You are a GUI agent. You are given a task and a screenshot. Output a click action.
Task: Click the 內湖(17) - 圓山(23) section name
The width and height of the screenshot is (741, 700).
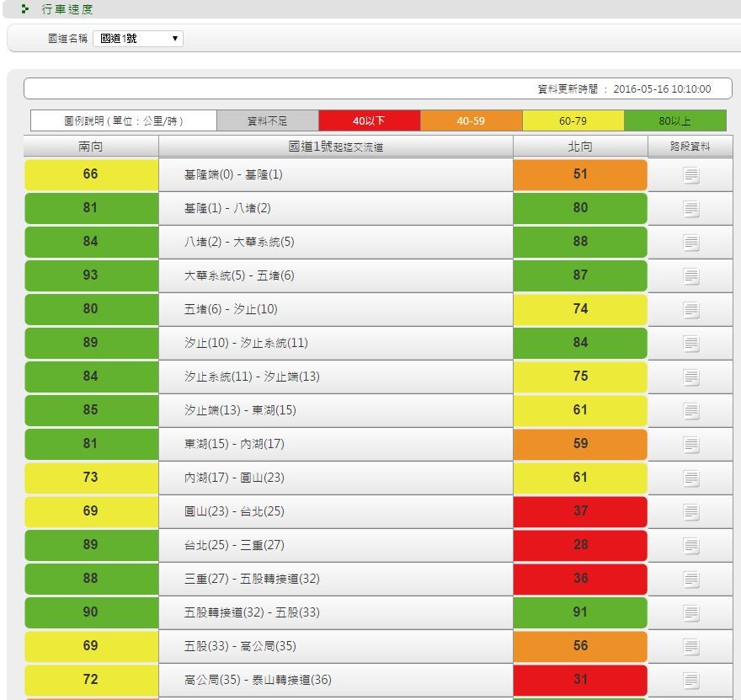234,478
